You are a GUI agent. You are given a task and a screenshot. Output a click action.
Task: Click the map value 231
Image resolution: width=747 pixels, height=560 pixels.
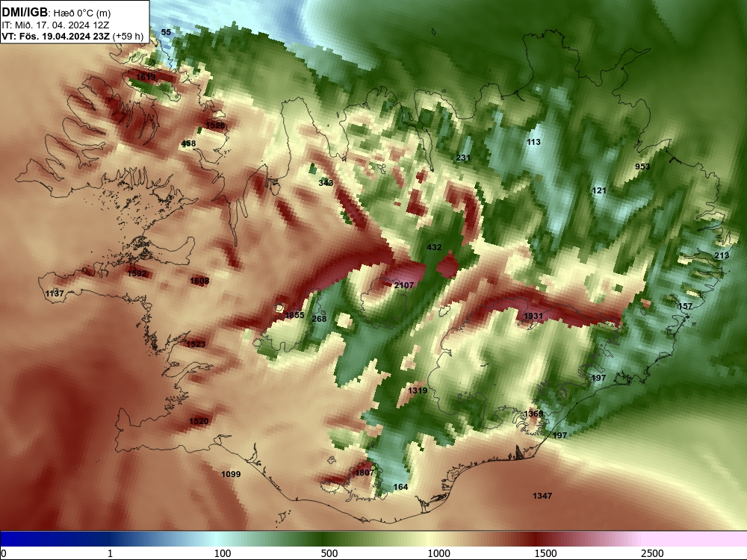[x=463, y=158]
